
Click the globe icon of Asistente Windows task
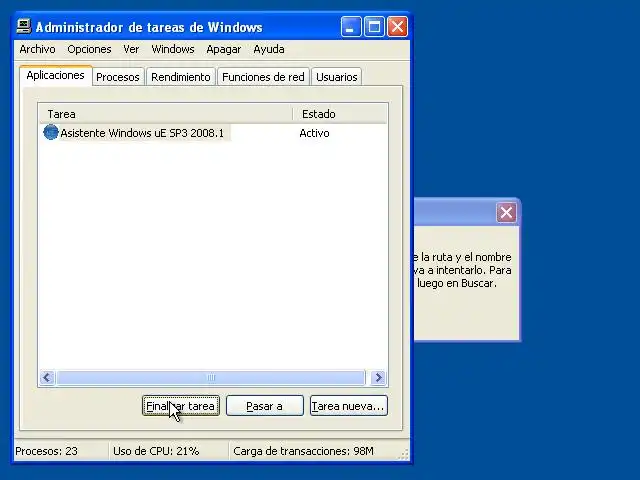click(x=51, y=132)
